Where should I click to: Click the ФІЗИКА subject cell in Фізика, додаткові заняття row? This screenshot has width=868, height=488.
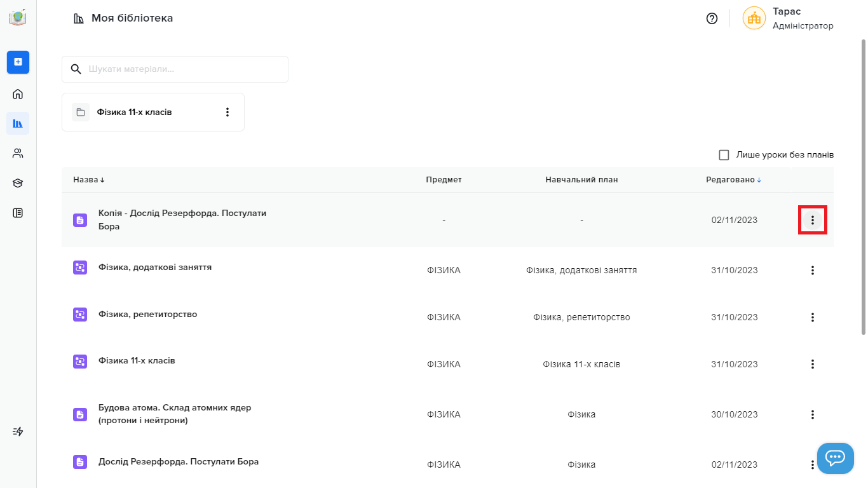[444, 271]
